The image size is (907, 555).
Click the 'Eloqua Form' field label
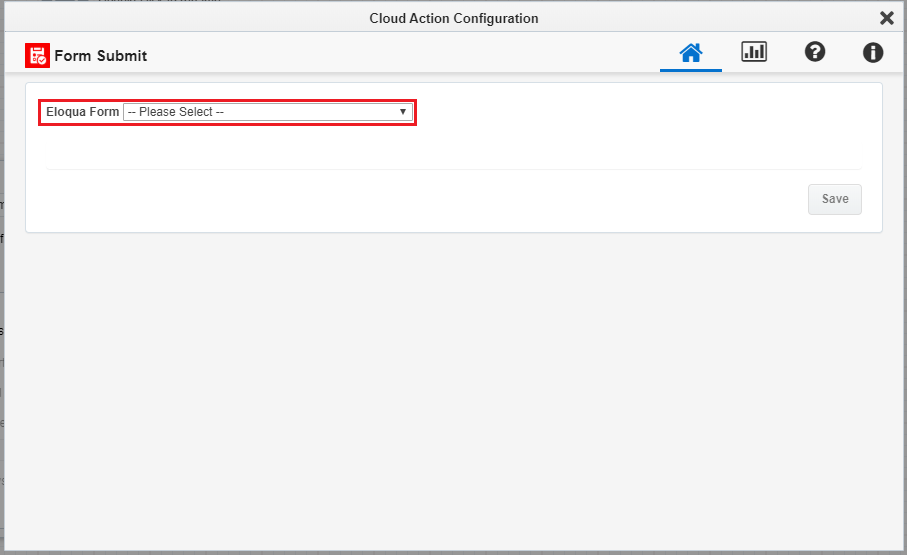82,112
